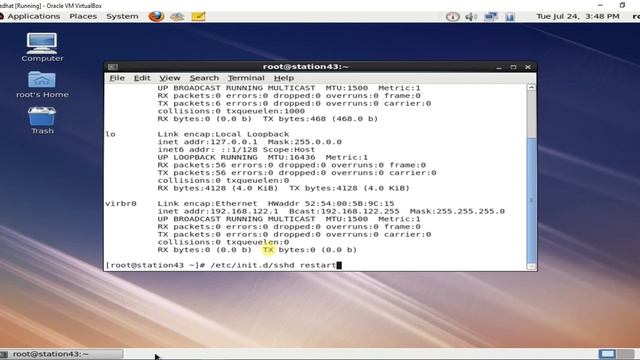The image size is (640, 360).
Task: Click the sshd restart command line
Action: [x=223, y=265]
